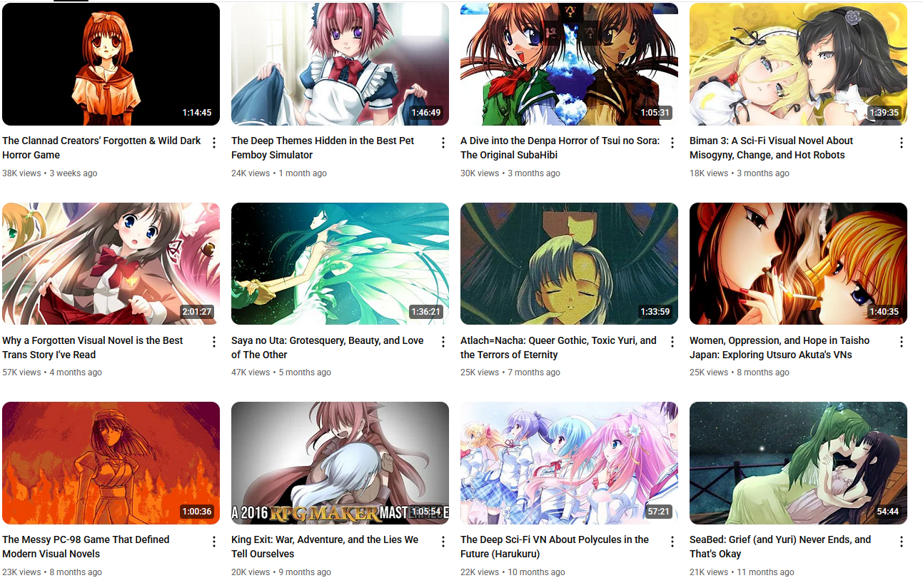This screenshot has height=588, width=923.
Task: Open options menu for Clannad Creators' horror game video
Action: click(x=213, y=143)
